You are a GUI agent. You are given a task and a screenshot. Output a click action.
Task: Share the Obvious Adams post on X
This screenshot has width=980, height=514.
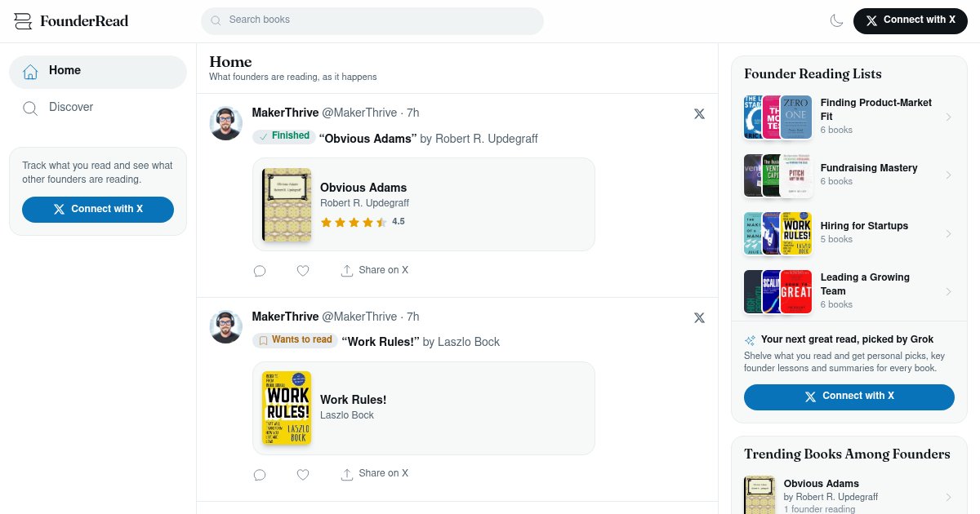click(375, 270)
